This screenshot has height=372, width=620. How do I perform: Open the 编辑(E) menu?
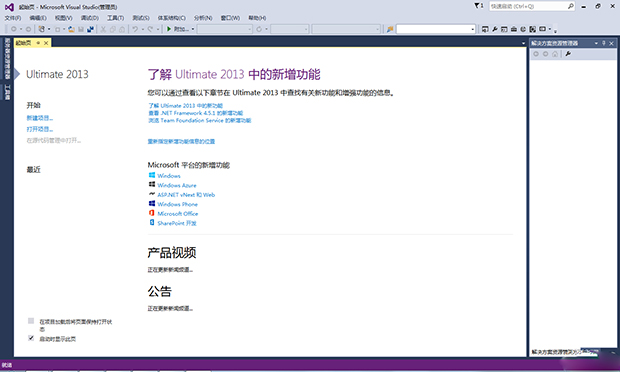(38, 18)
